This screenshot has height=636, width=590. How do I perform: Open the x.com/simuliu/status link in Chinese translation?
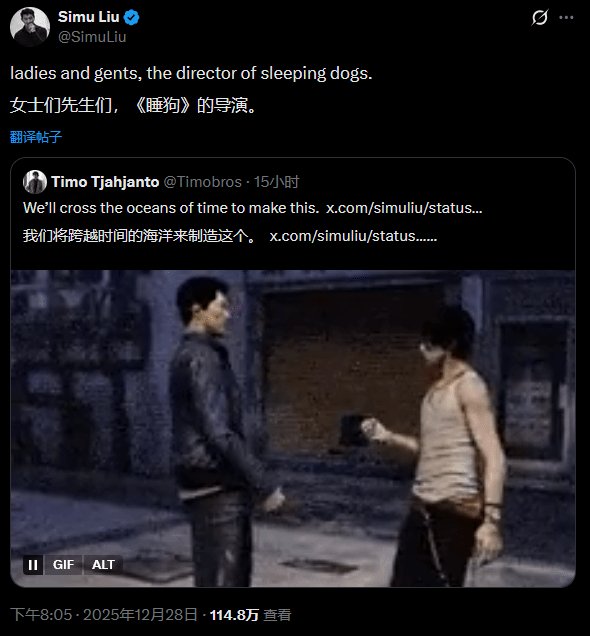353,236
